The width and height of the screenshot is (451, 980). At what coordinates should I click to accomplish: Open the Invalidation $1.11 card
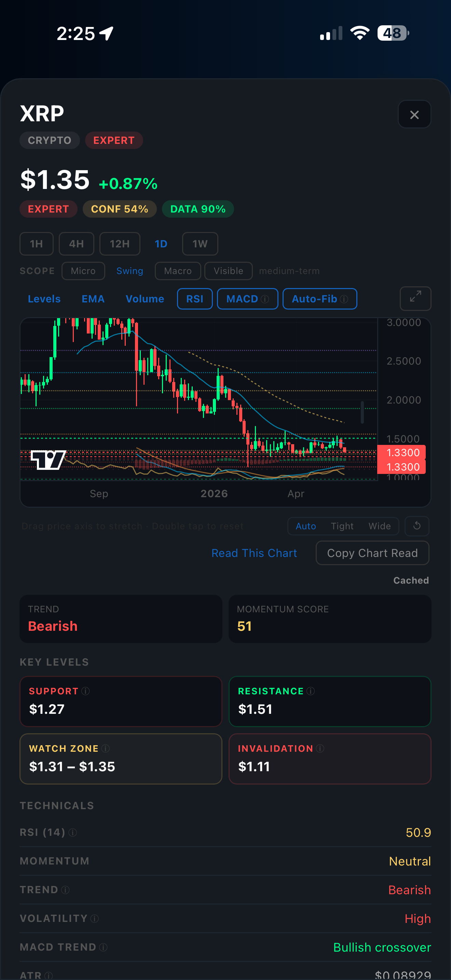click(330, 759)
